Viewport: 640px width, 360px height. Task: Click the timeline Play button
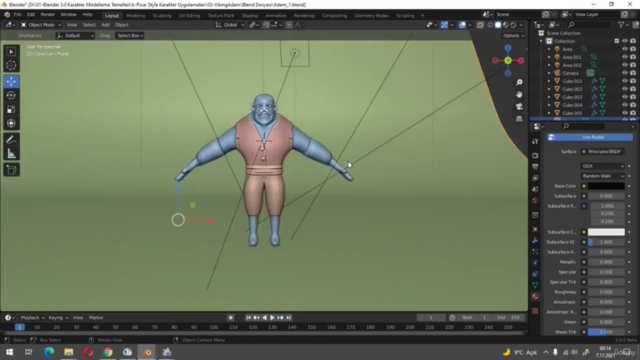pos(272,318)
